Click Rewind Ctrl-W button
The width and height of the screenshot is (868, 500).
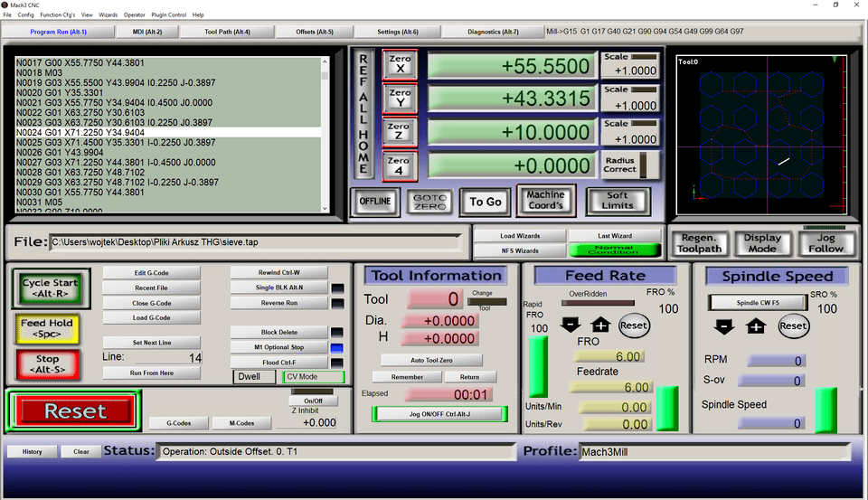[279, 272]
